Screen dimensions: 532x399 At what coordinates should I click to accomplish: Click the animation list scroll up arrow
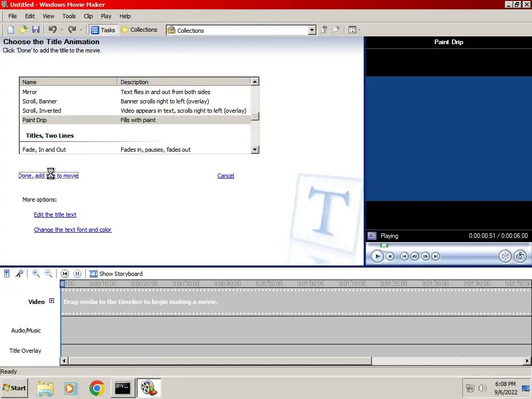point(255,82)
